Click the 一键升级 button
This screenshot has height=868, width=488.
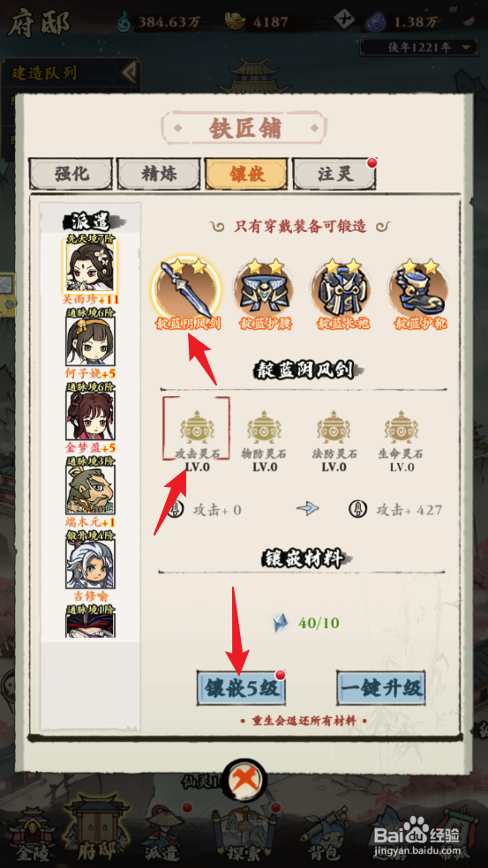pyautogui.click(x=381, y=687)
